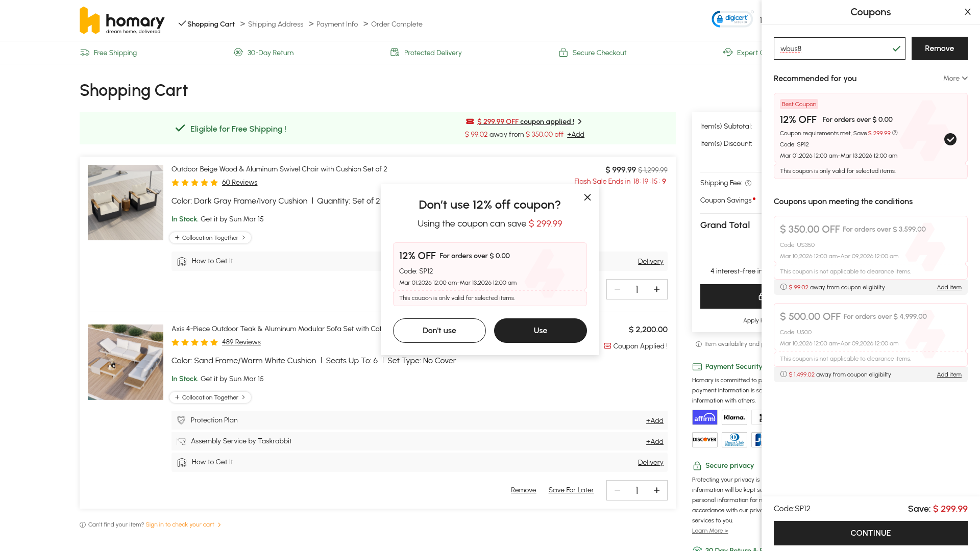Go to Shipping Address step
The image size is (980, 551).
pos(275,24)
